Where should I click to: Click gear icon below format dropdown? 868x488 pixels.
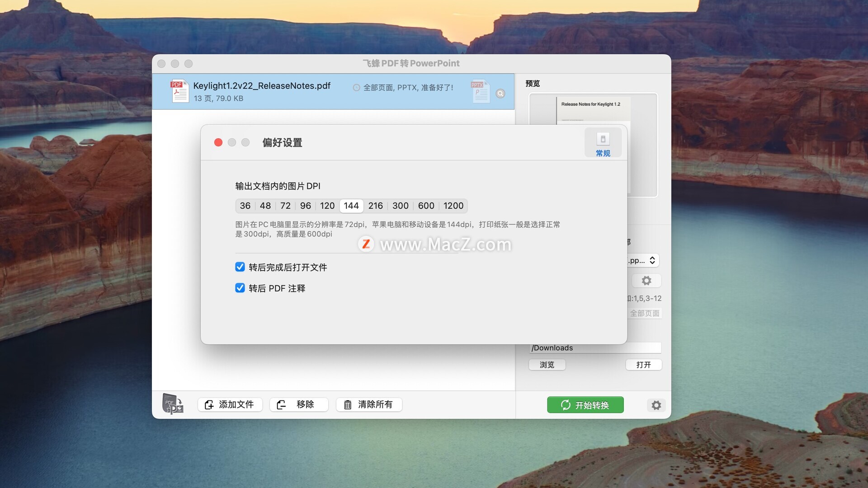646,281
